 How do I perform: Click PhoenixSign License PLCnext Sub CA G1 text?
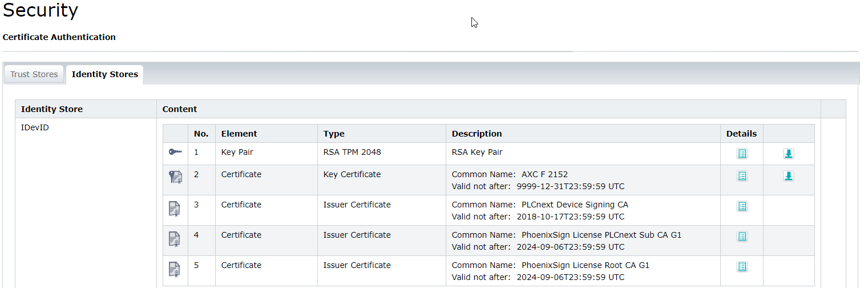pos(601,235)
